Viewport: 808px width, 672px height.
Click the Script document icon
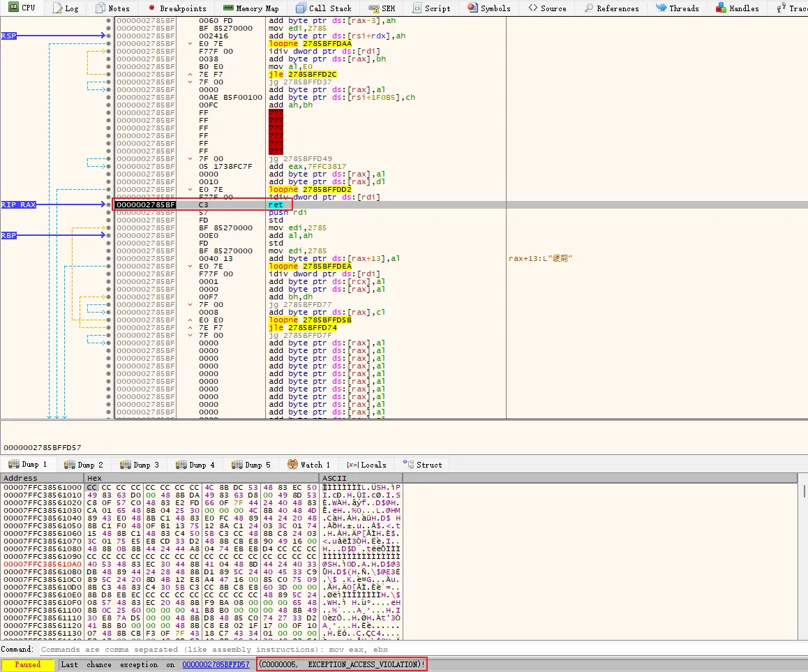(x=417, y=8)
